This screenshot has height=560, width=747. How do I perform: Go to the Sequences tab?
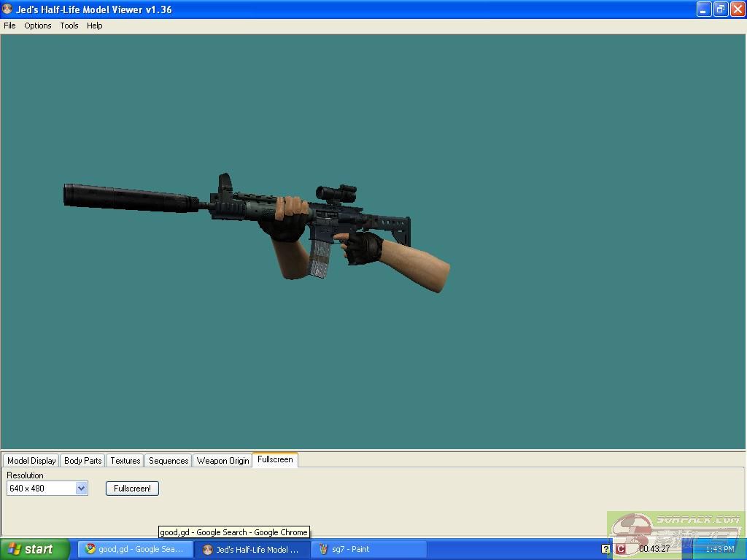click(x=169, y=461)
